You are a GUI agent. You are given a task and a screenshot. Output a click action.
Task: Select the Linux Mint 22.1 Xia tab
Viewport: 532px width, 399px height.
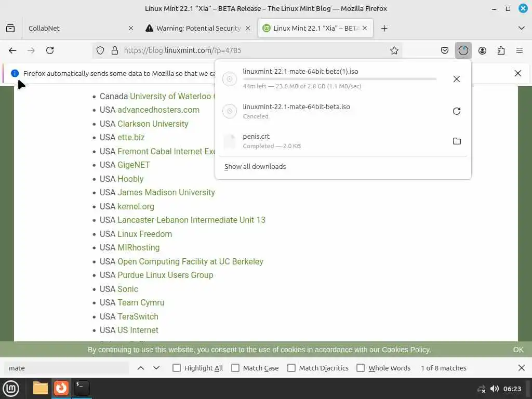tap(315, 28)
